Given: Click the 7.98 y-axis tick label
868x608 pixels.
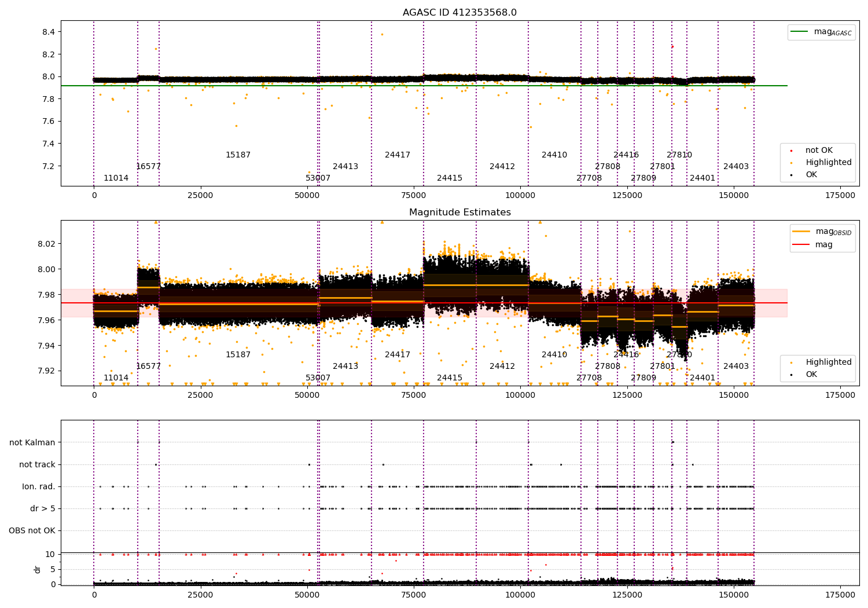Looking at the screenshot, I should pos(46,295).
